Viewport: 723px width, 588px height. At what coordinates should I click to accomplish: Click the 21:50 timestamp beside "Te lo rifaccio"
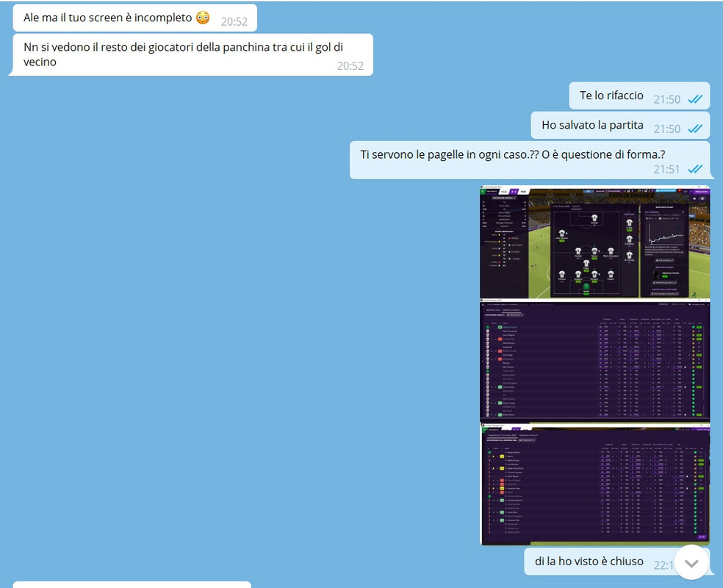(x=666, y=100)
